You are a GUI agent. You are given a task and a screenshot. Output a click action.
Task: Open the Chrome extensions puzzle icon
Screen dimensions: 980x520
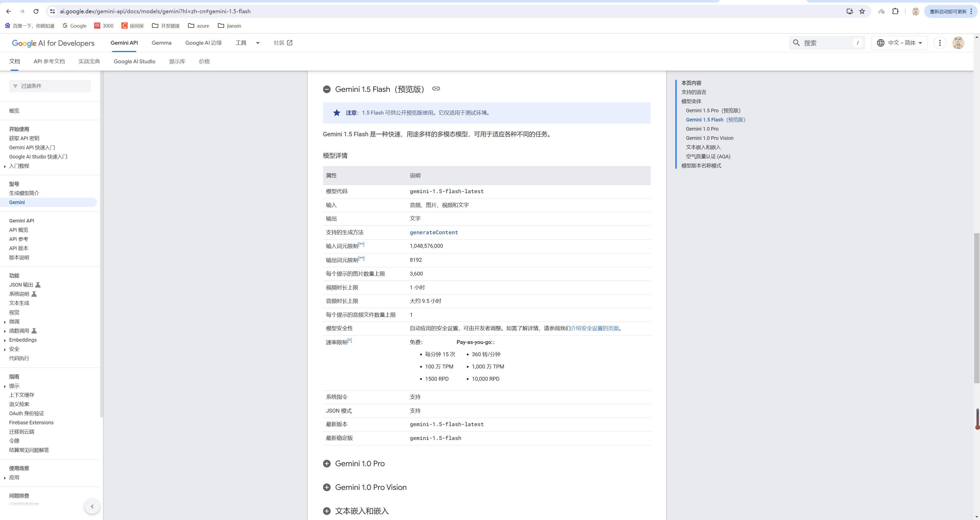click(x=895, y=11)
